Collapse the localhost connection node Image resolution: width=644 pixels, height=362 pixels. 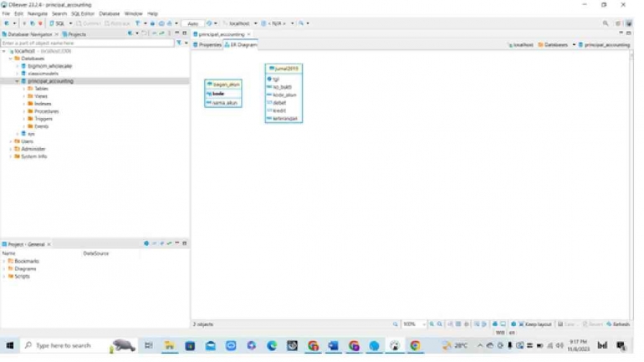pos(4,51)
